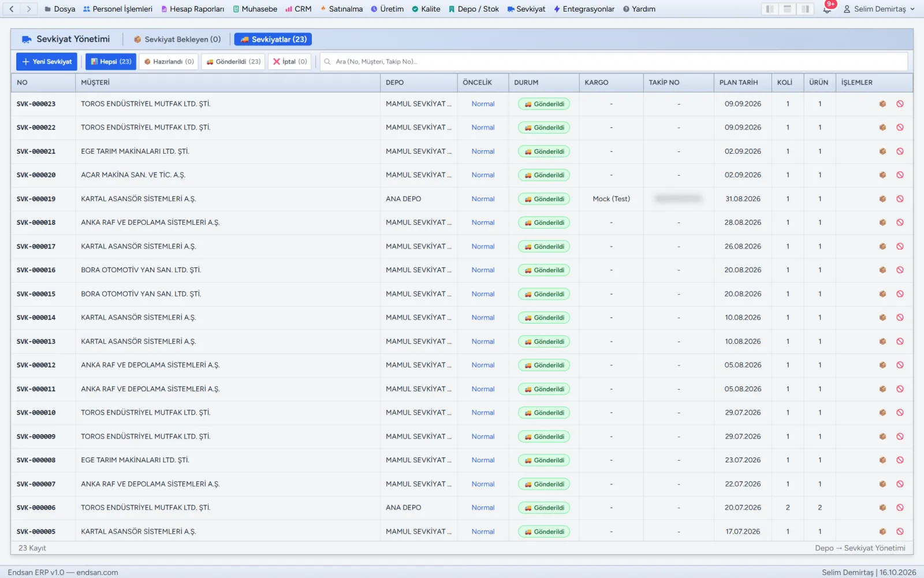
Task: Open the Üretim menu
Action: coord(387,9)
